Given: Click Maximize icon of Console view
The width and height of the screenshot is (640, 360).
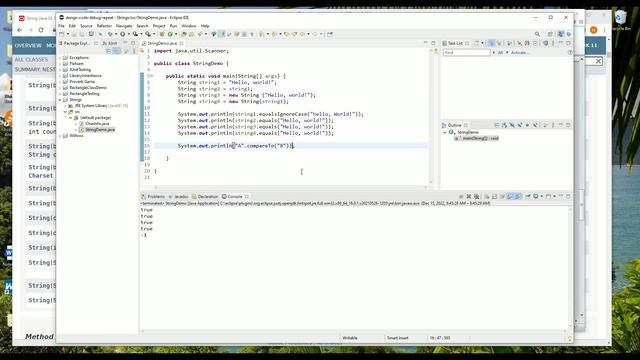Looking at the screenshot, I should point(568,197).
